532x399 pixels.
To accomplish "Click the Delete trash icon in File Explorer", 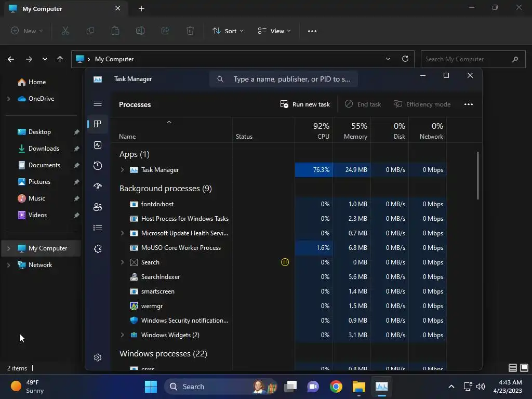I will pyautogui.click(x=190, y=31).
